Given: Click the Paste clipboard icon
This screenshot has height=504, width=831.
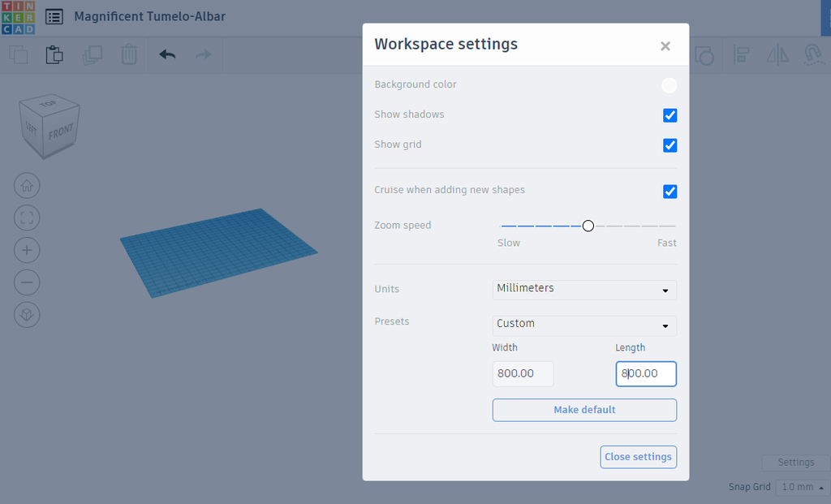Looking at the screenshot, I should click(54, 54).
